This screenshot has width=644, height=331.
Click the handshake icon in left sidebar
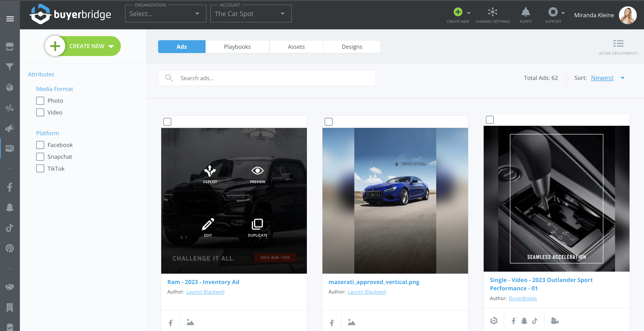tap(10, 287)
